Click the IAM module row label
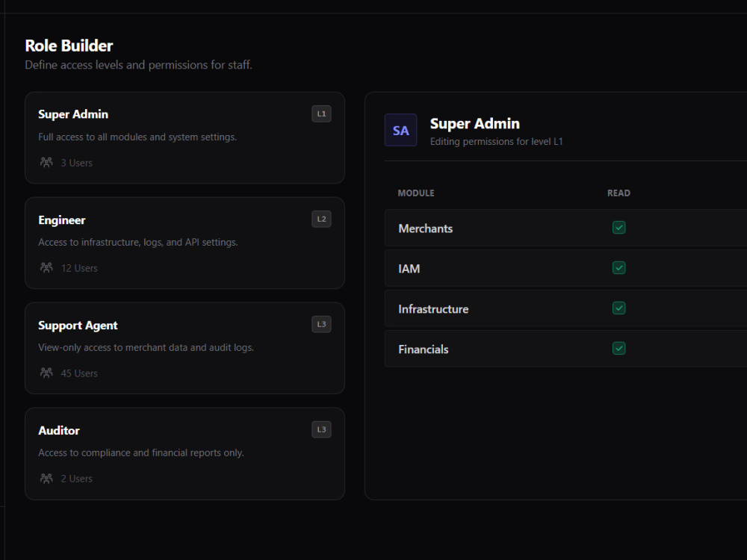Image resolution: width=747 pixels, height=560 pixels. (x=409, y=269)
